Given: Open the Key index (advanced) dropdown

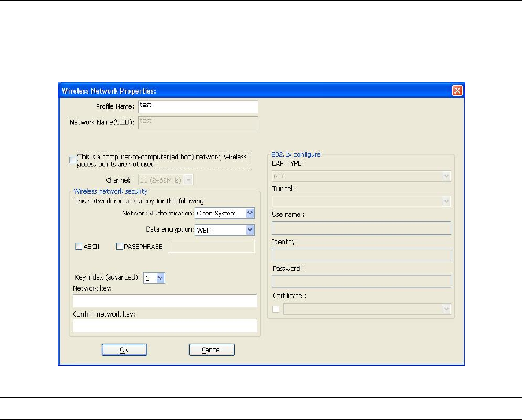Looking at the screenshot, I should [x=154, y=278].
